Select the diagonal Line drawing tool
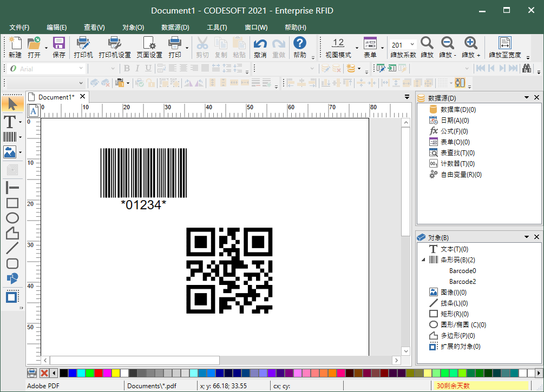Viewport: 544px width, 392px height. click(12, 248)
